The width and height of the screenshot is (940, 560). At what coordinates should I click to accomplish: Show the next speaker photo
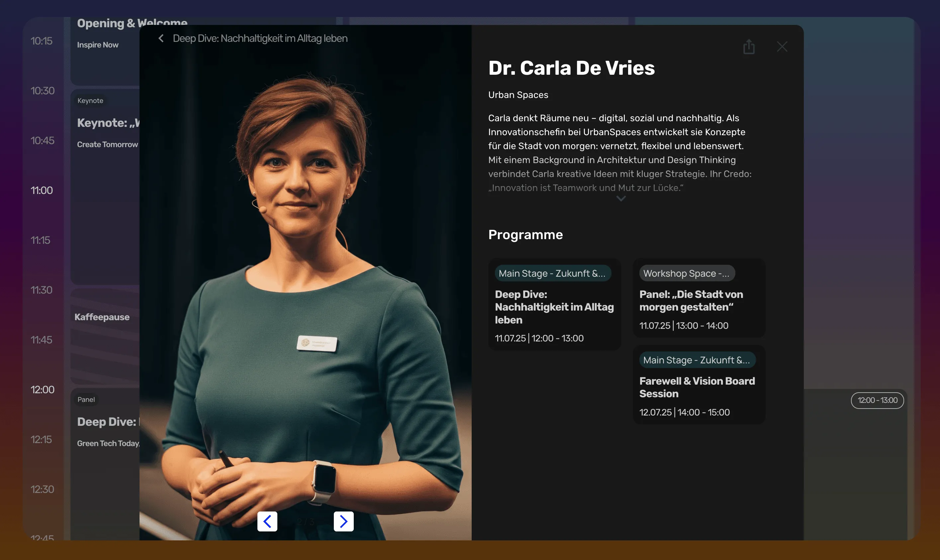pos(343,521)
